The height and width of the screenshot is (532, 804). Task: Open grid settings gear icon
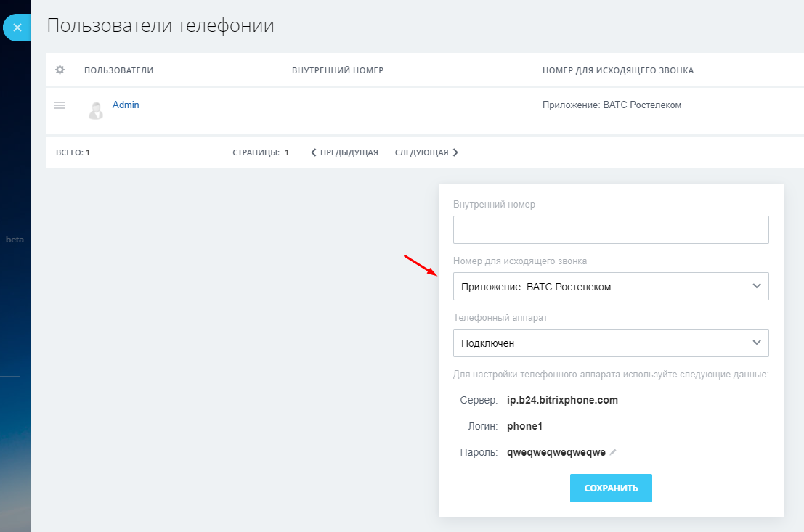(x=60, y=70)
